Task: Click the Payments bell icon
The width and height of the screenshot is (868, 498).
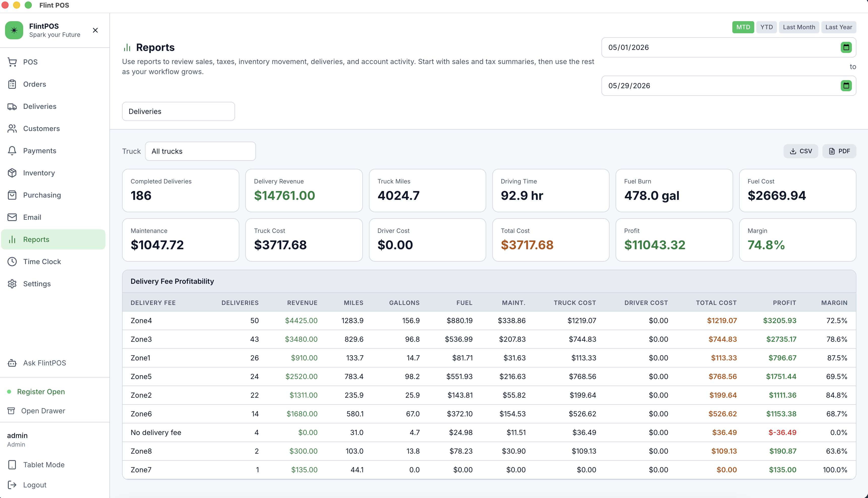Action: tap(12, 151)
